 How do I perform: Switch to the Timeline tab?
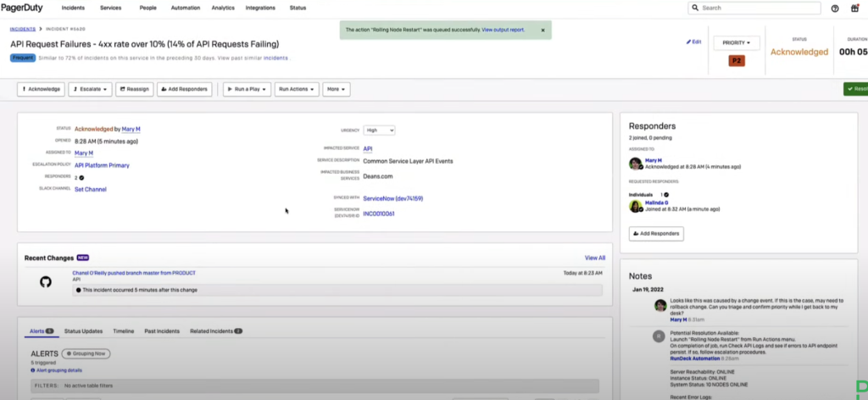(124, 331)
